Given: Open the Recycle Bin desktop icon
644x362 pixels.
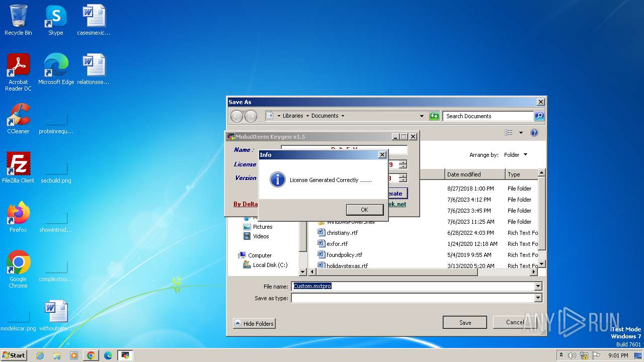Looking at the screenshot, I should 18,20.
